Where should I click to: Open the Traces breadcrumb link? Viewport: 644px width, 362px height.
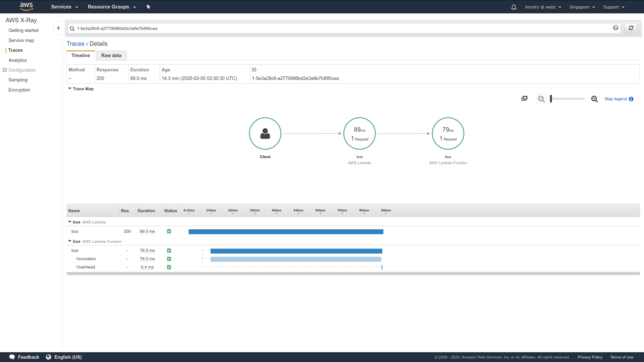point(75,43)
